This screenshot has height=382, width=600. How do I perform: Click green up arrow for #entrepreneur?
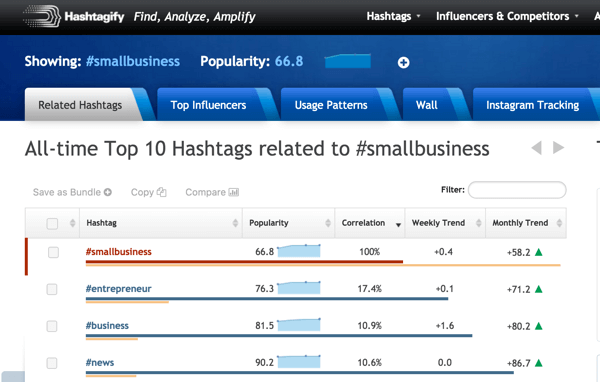click(x=539, y=289)
